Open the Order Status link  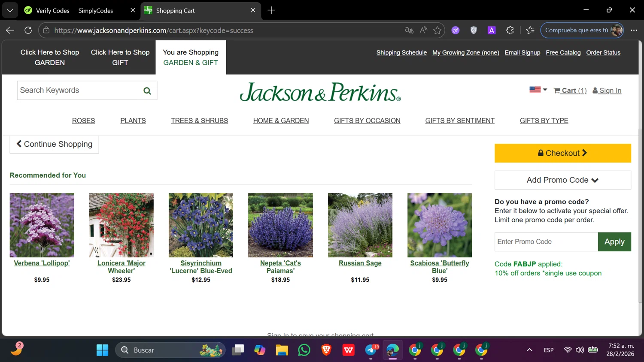coord(603,53)
